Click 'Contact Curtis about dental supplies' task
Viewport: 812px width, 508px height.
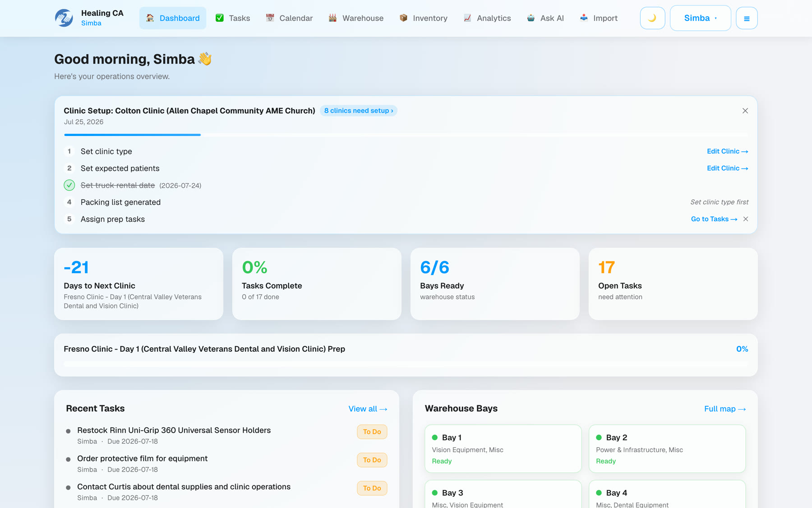tap(184, 487)
